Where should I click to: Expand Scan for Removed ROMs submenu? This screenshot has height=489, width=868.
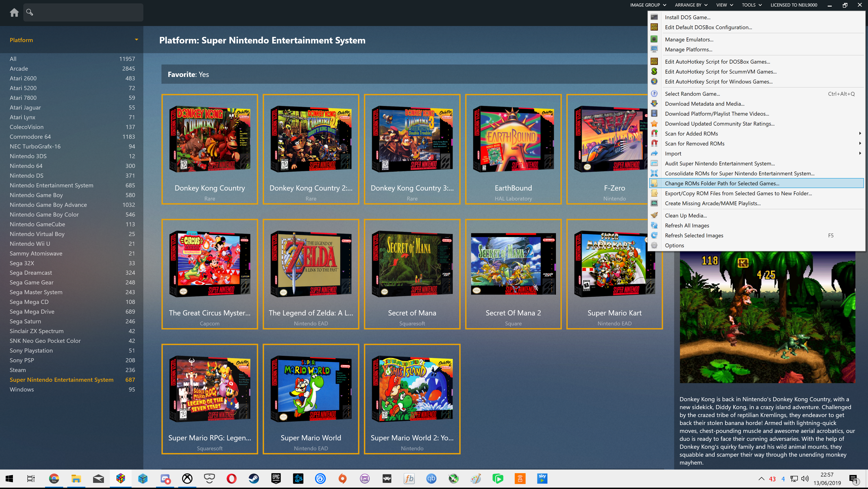click(860, 143)
